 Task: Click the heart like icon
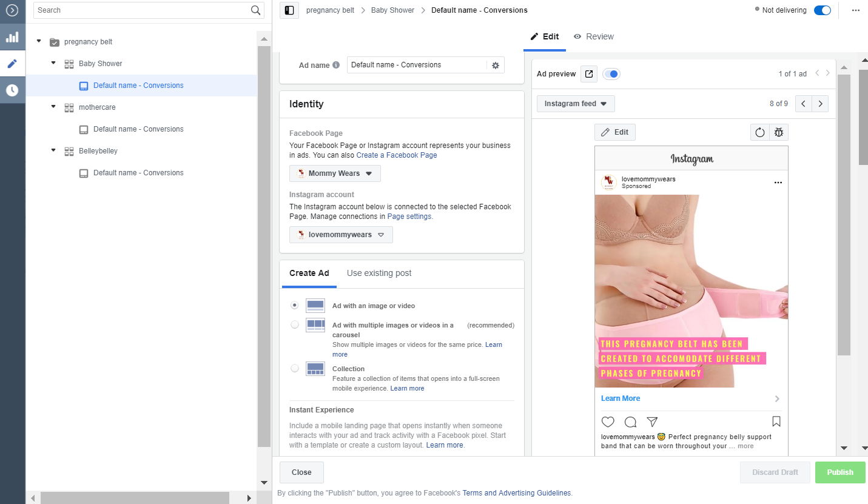click(608, 422)
